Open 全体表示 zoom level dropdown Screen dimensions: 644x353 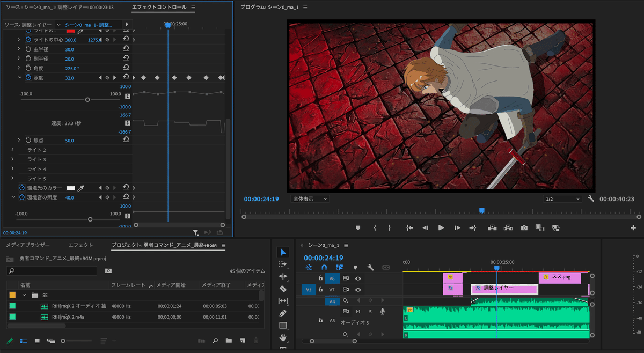point(310,199)
